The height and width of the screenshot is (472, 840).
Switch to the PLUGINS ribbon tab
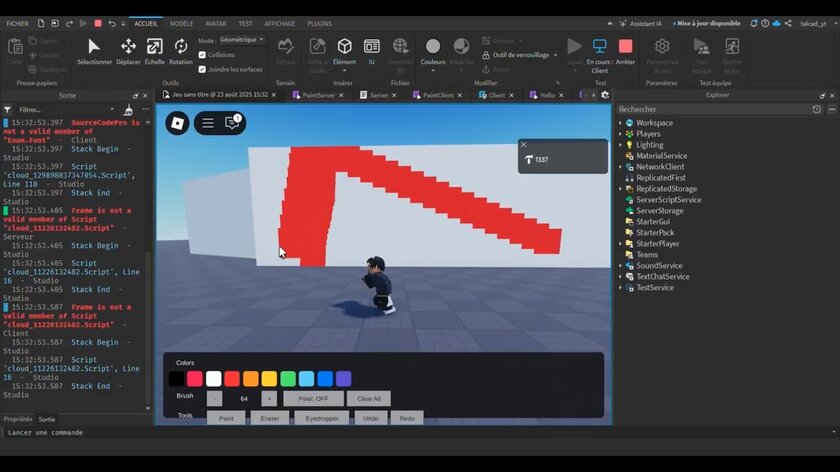pyautogui.click(x=319, y=24)
